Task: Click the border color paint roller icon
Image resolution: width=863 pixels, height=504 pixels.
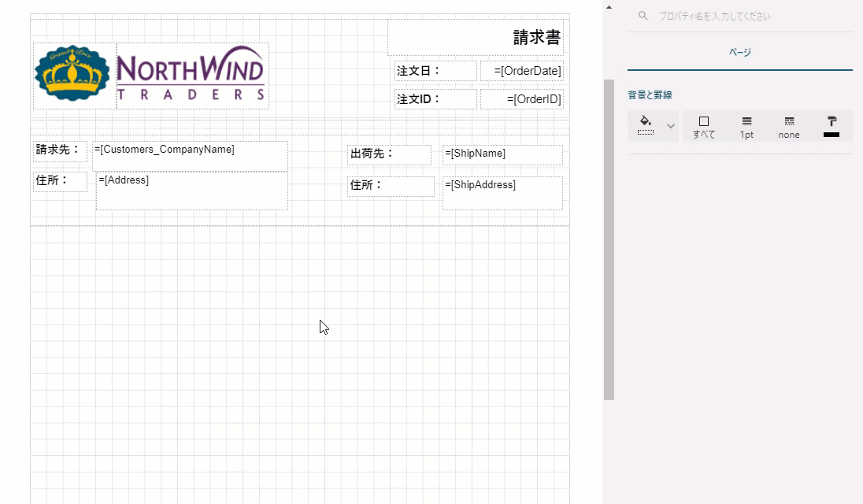Action: (832, 126)
